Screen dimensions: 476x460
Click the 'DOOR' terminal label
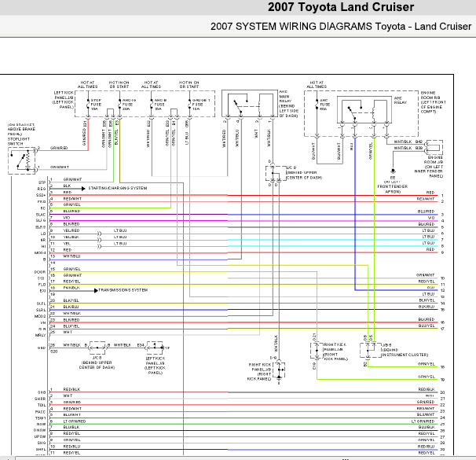(x=40, y=272)
